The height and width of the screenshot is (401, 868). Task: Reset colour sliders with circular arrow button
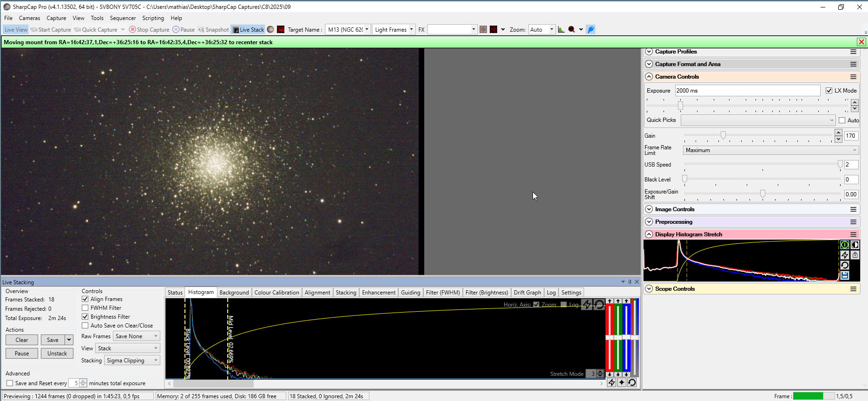pos(632,382)
